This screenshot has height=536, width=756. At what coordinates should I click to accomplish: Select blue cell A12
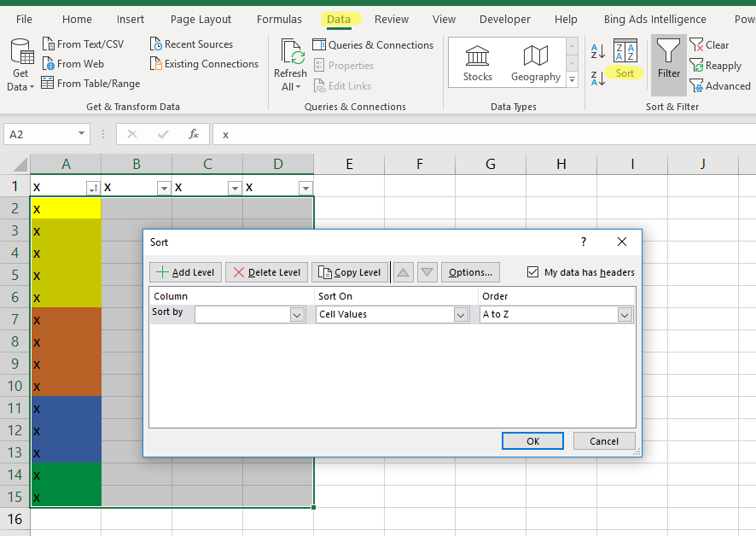[66, 431]
